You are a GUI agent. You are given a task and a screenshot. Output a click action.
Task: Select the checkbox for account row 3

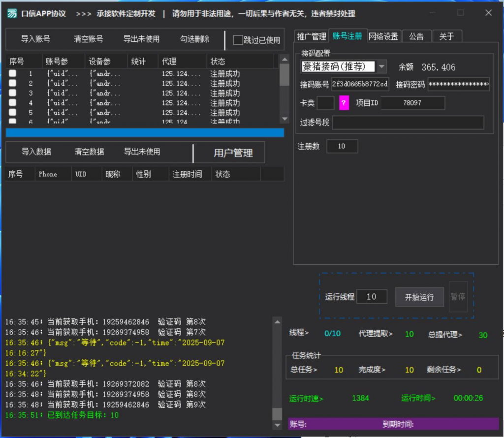pos(13,93)
